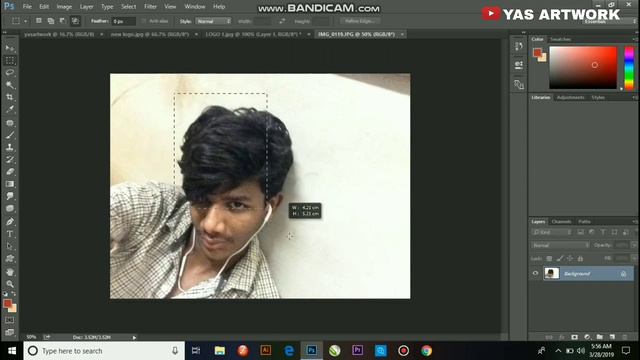Switch to the Channels tab
640x360 pixels.
pyautogui.click(x=561, y=222)
